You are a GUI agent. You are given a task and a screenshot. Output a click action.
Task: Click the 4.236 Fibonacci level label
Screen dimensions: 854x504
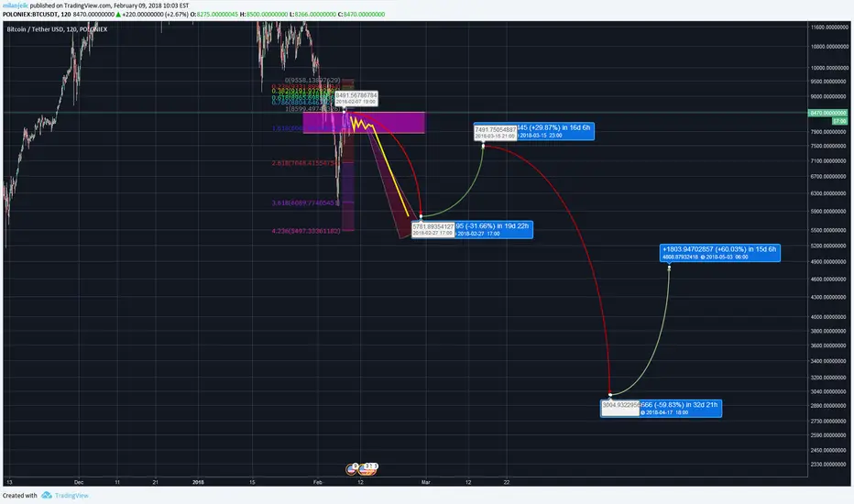coord(306,231)
